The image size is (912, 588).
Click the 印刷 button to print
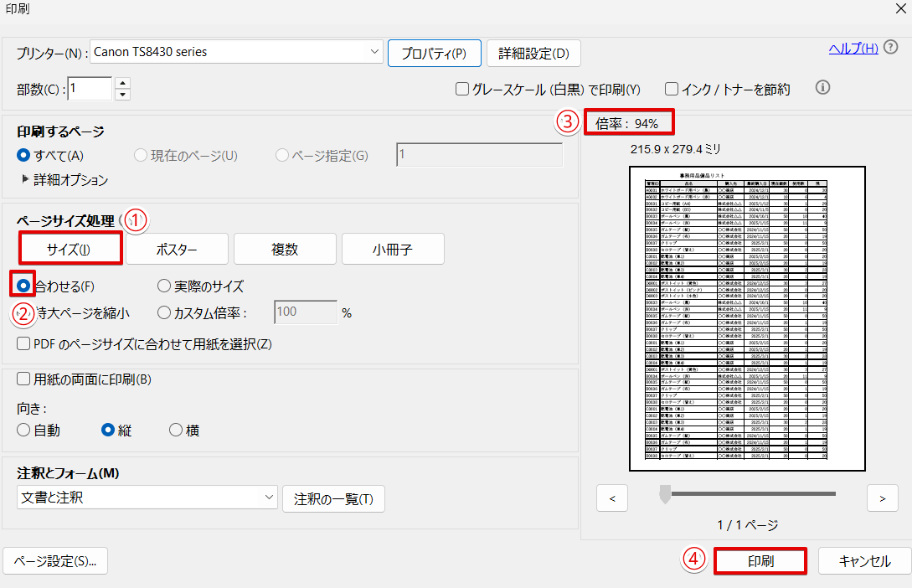pyautogui.click(x=760, y=561)
